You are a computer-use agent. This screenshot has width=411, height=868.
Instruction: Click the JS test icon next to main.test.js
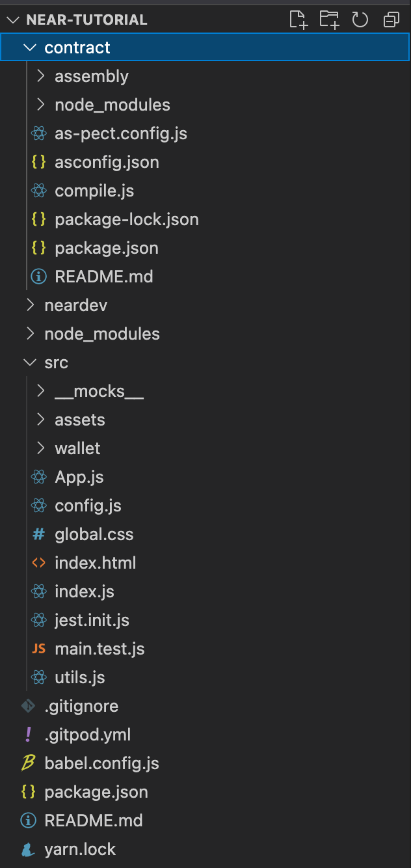tap(38, 648)
